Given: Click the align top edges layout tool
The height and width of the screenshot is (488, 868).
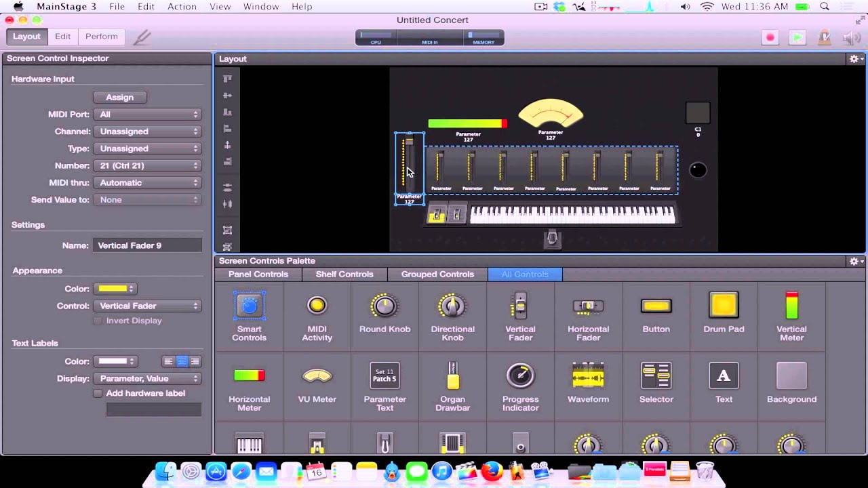Looking at the screenshot, I should coord(227,79).
